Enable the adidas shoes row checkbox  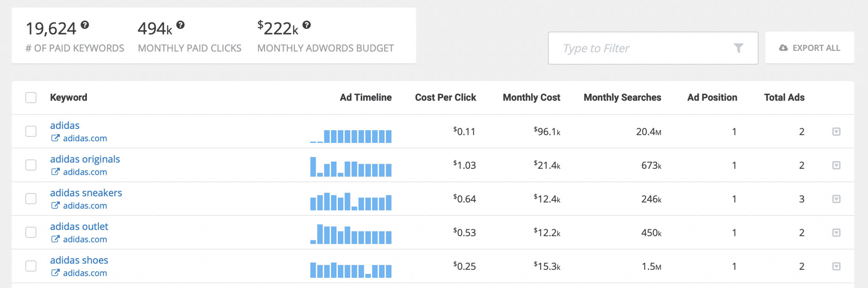(31, 266)
